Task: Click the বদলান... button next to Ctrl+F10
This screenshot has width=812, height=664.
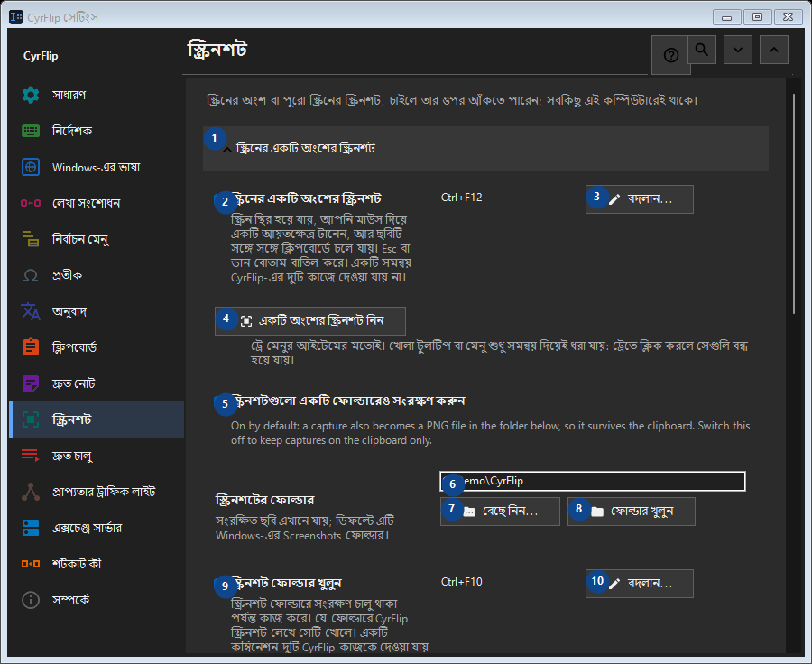Action: click(640, 584)
